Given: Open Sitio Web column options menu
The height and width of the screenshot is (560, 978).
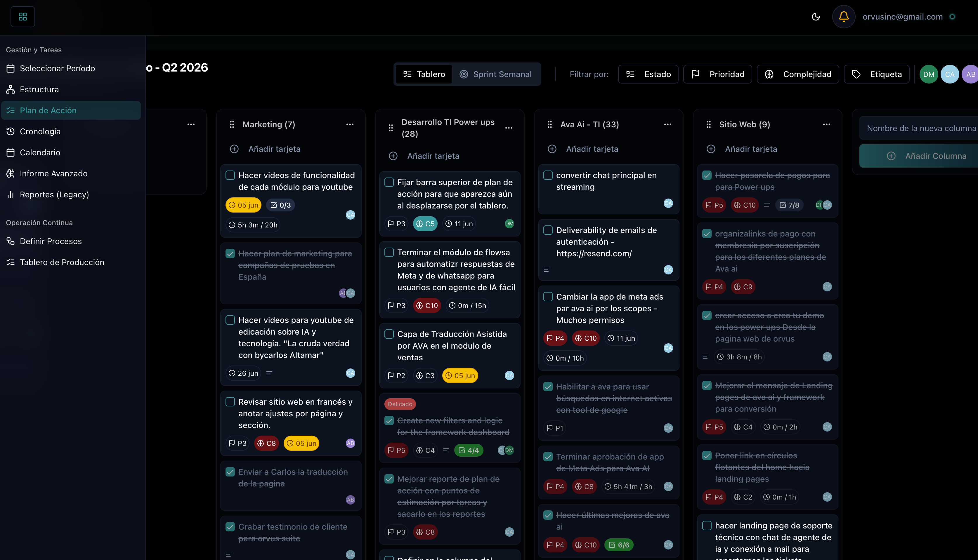Looking at the screenshot, I should click(826, 124).
